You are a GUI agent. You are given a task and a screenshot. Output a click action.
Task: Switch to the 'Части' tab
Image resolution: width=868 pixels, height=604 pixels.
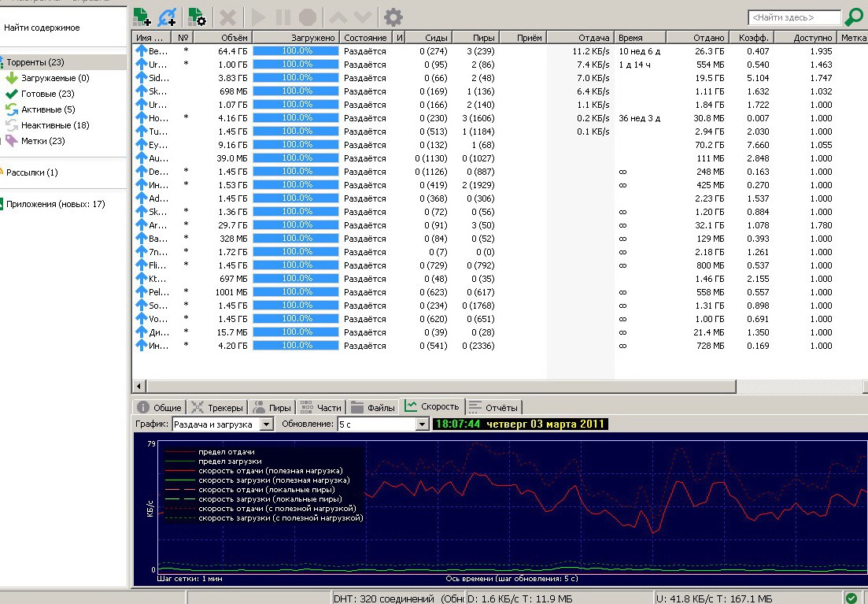tap(321, 407)
